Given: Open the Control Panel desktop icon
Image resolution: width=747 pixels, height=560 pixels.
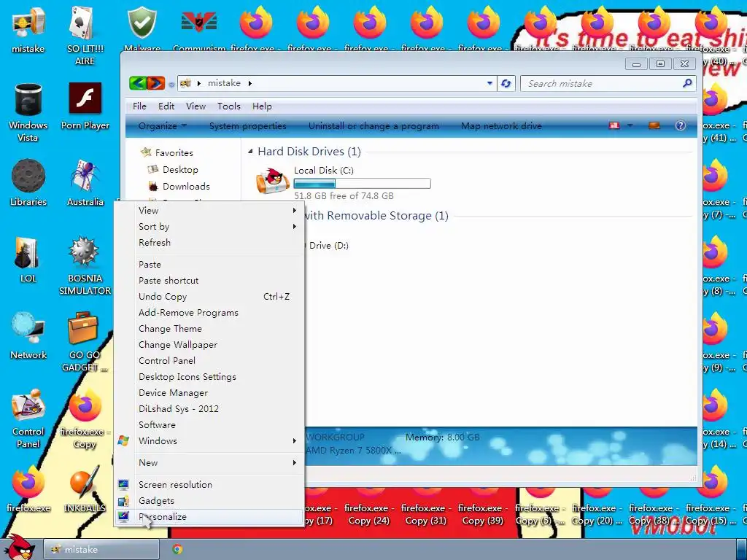Looking at the screenshot, I should click(x=28, y=418).
